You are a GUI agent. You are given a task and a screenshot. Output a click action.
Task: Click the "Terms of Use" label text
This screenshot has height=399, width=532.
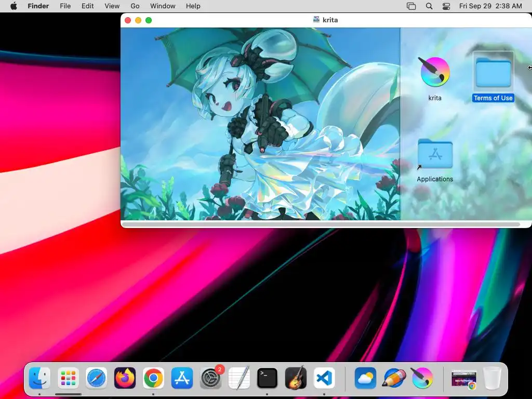point(493,98)
